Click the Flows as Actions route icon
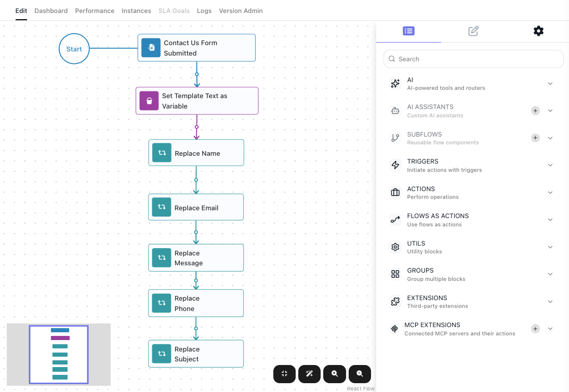Viewport: 569px width, 392px height. tap(395, 220)
